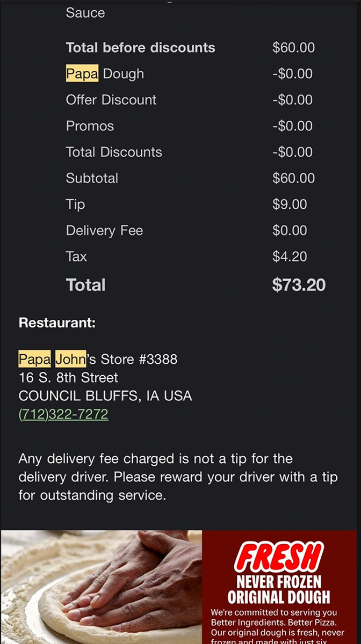Click the "COUNCIL BLUFFS, IA USA" text
This screenshot has height=644, width=361.
click(105, 396)
